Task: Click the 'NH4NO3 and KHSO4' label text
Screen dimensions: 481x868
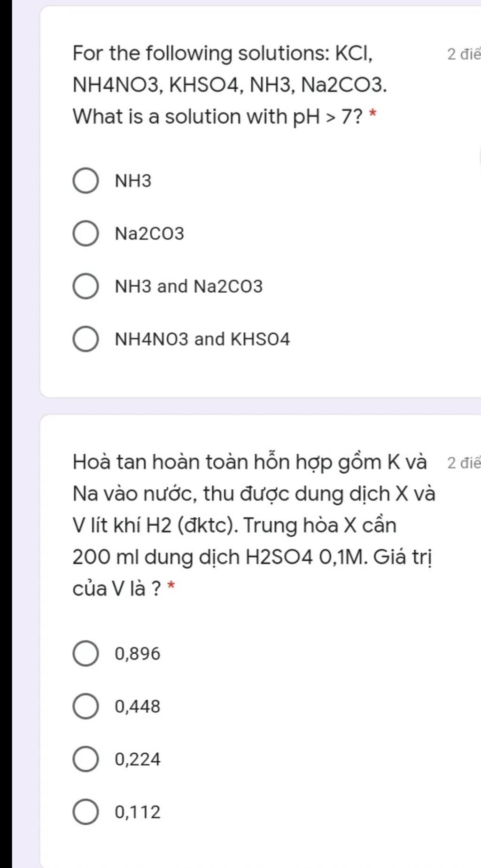Action: click(x=202, y=339)
